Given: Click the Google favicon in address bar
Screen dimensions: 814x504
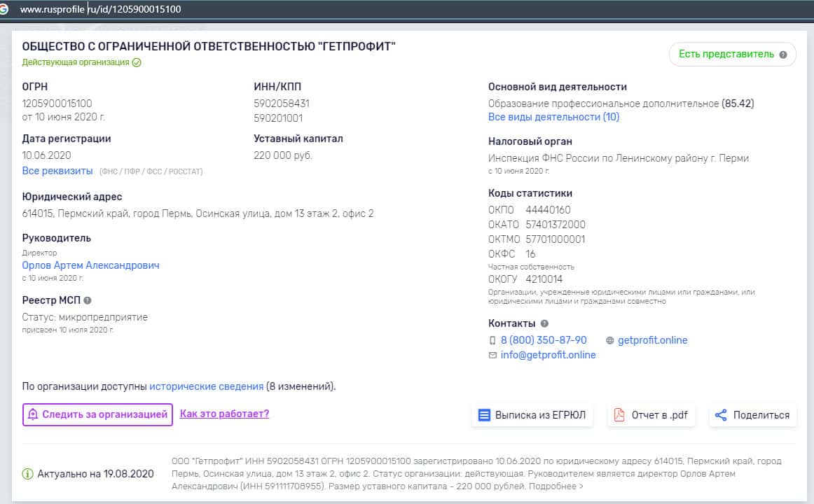Looking at the screenshot, I should click(4, 9).
